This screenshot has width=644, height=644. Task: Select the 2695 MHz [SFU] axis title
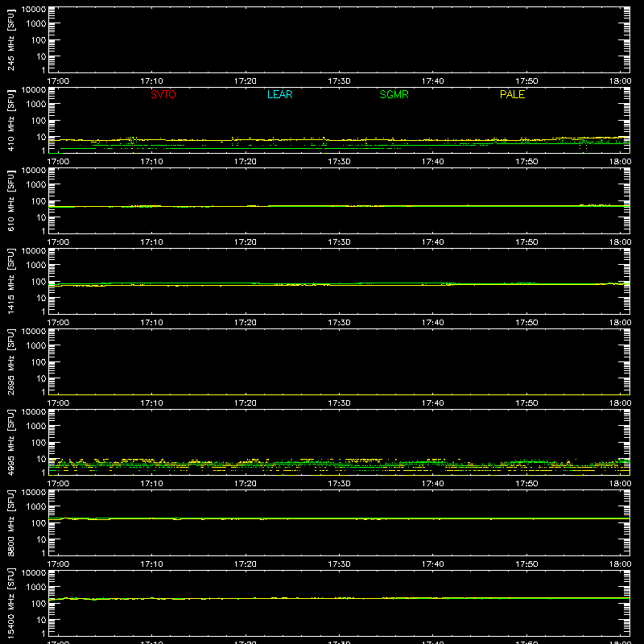point(10,361)
